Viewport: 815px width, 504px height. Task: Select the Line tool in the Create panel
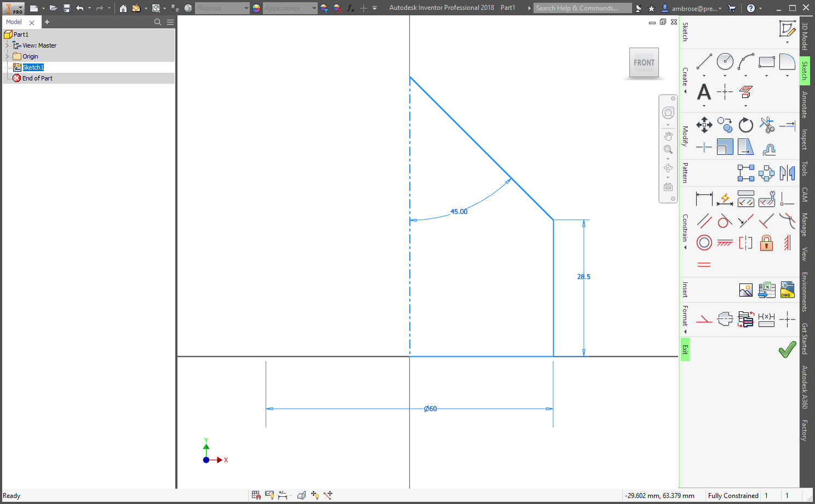coord(704,62)
